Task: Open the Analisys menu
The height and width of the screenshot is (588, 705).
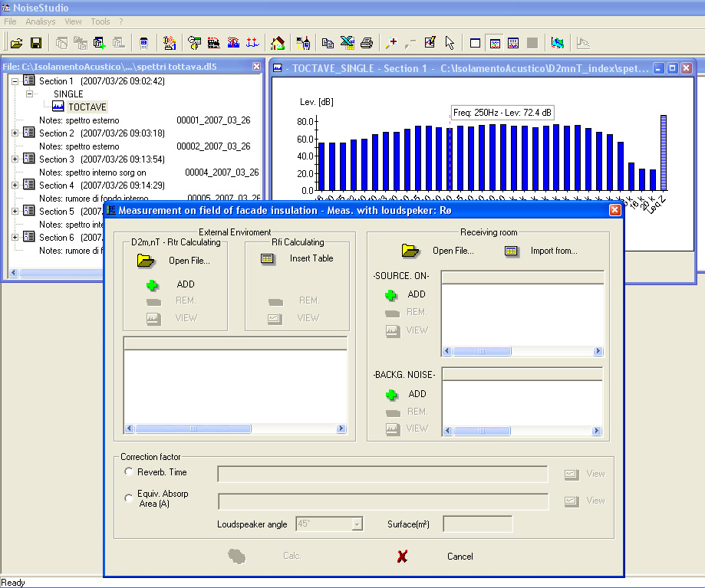Action: coord(41,21)
